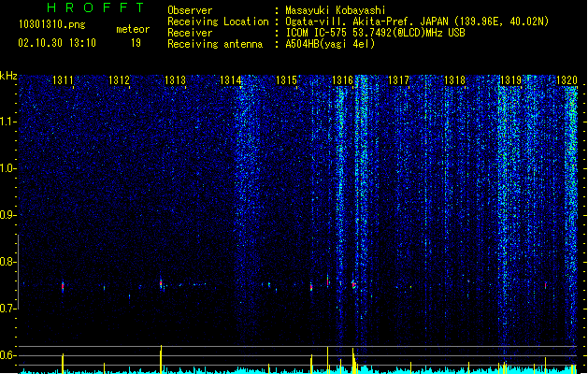
Task: Click the HROFFT title text
Action: (x=95, y=7)
